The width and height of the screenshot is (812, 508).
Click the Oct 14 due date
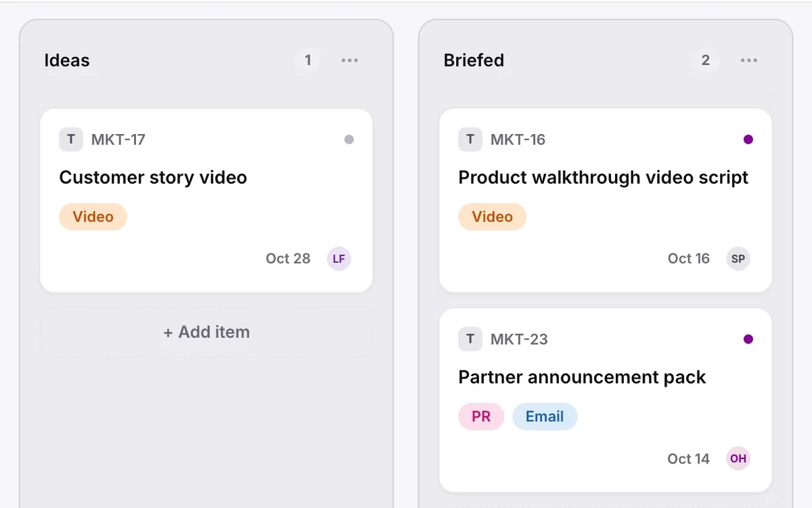(x=689, y=459)
